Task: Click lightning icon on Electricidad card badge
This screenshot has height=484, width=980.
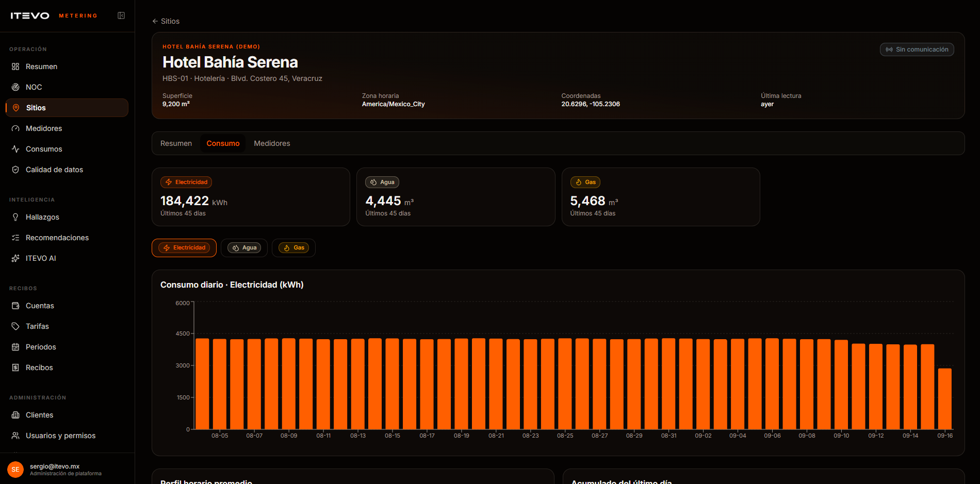Action: tap(169, 182)
